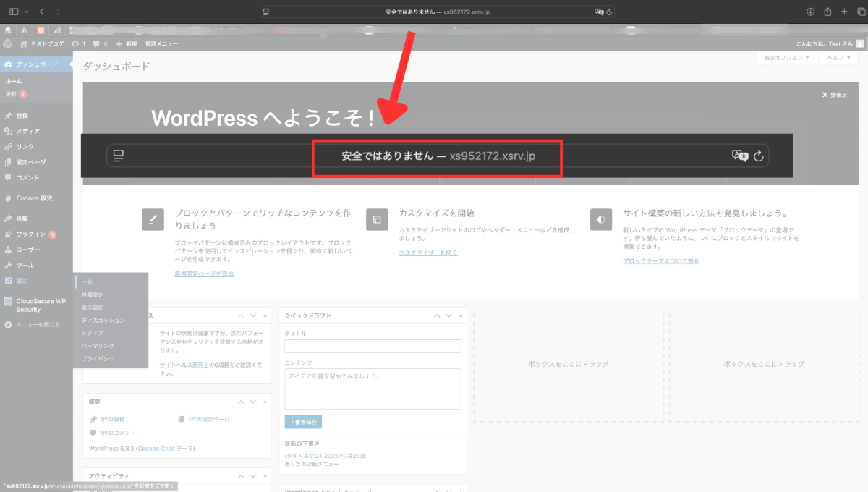Screen dimensions: 868x492
Task: Toggle the Safari sidebar panel
Action: click(x=14, y=12)
